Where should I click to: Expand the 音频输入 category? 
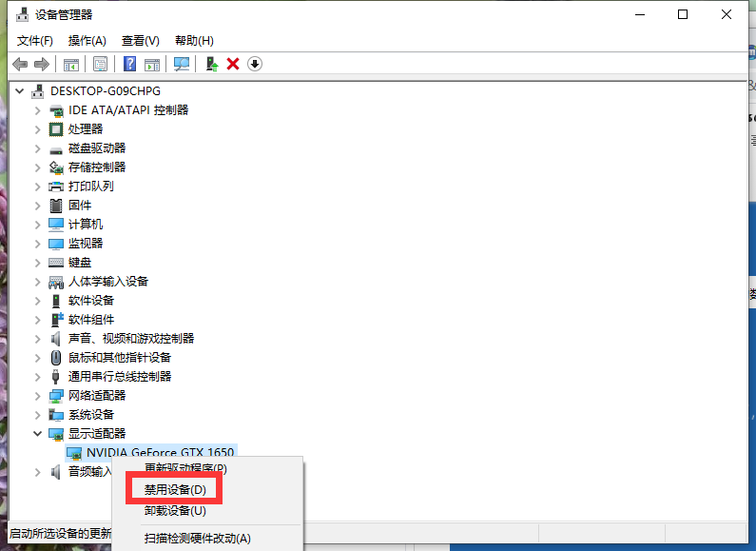click(x=38, y=472)
